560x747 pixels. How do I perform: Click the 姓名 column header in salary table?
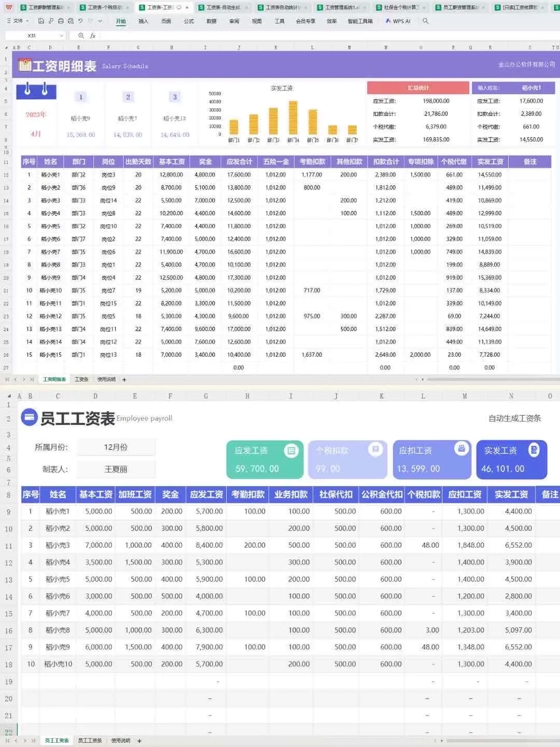[x=50, y=162]
